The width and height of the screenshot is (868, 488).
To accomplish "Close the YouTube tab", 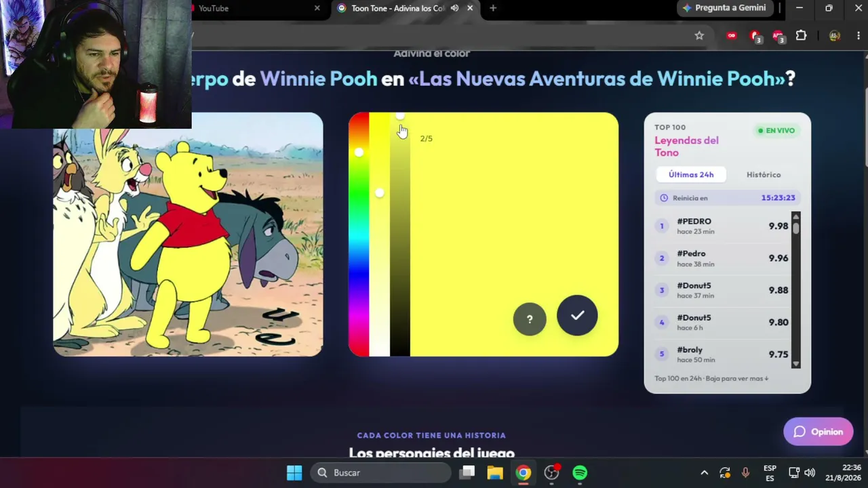I will point(317,8).
